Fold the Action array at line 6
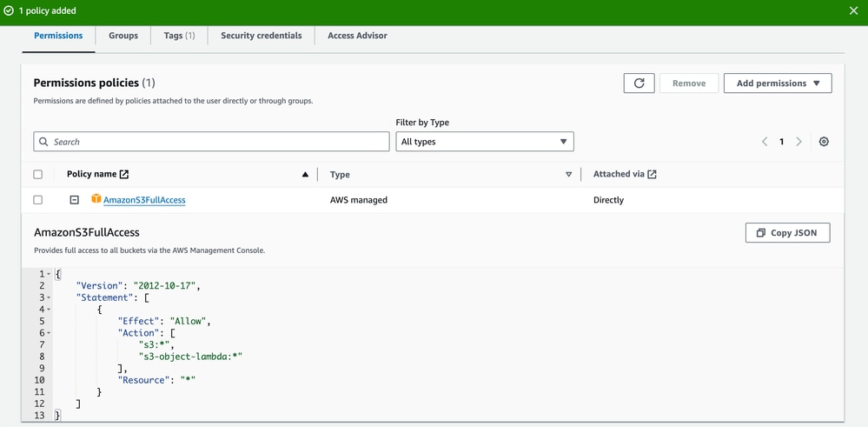The image size is (868, 427). pos(49,333)
